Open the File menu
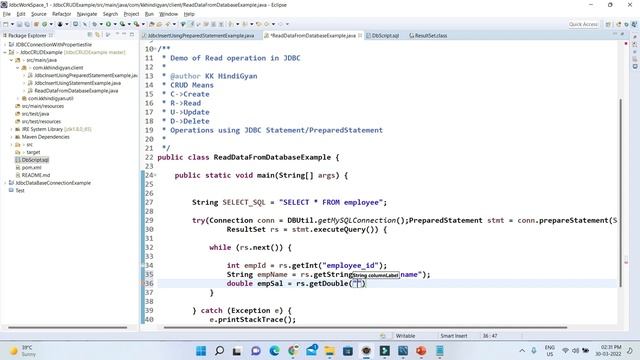This screenshot has height=360, width=640. [7, 14]
